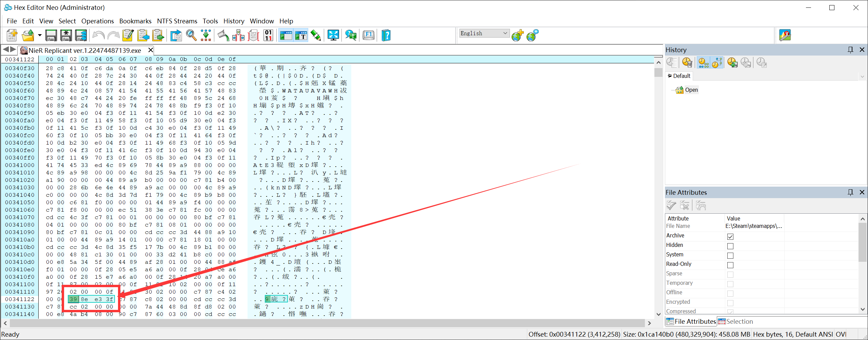Open the NTFS Streams menu

[x=177, y=21]
